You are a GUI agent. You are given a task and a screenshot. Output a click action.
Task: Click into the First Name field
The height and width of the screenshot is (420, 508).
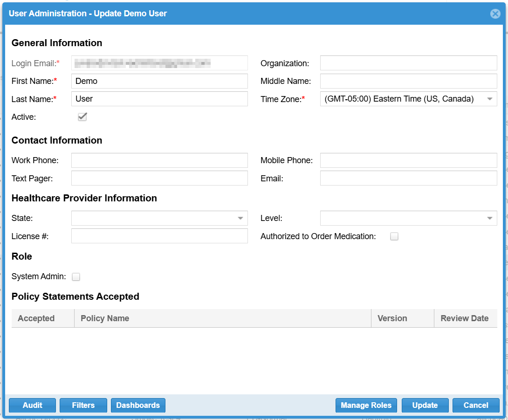(159, 81)
